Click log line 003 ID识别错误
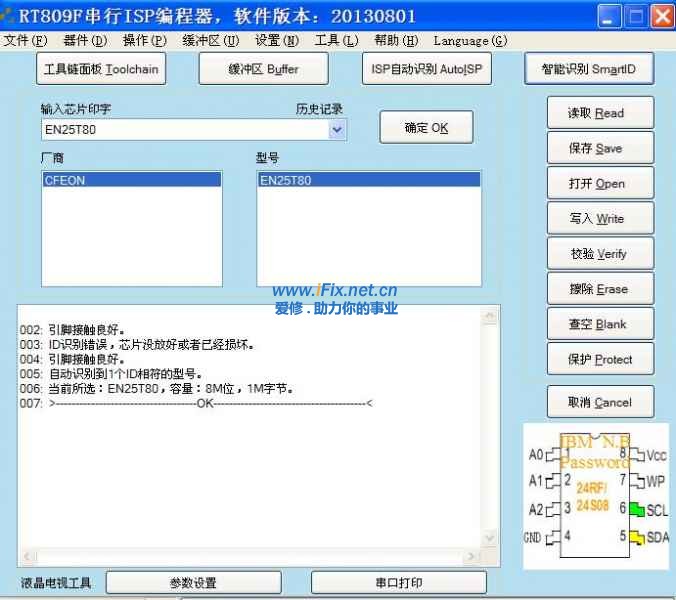 pos(138,344)
